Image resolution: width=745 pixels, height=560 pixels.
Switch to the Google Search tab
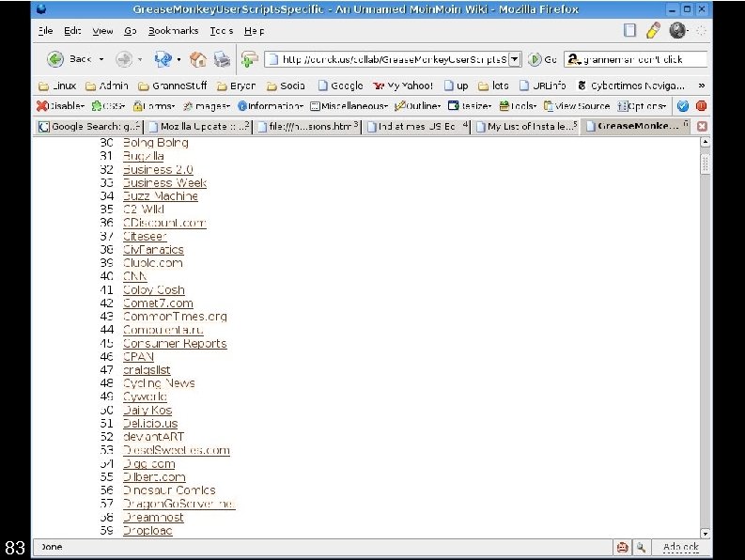coord(90,127)
